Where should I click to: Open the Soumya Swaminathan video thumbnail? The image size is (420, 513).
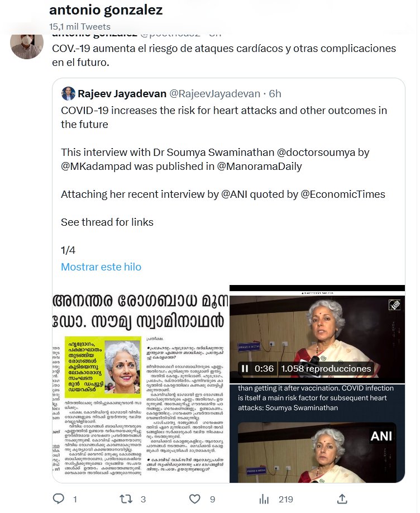click(x=317, y=334)
